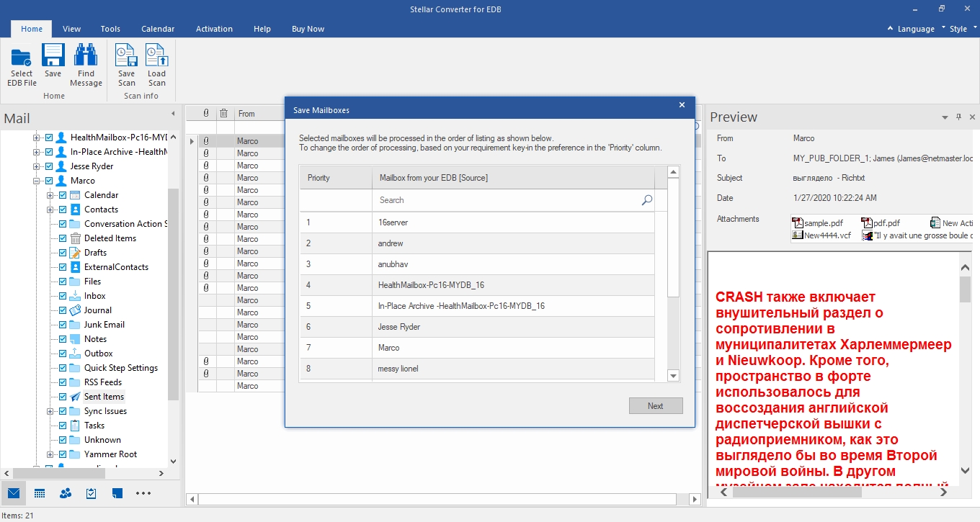The image size is (980, 522).
Task: Expand the Yammer Root folder node
Action: 50,454
